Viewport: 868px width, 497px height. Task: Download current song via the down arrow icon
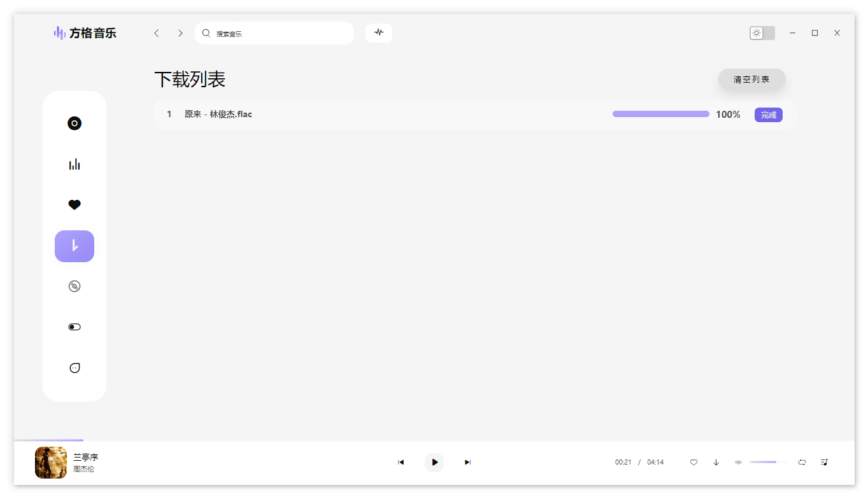(715, 462)
